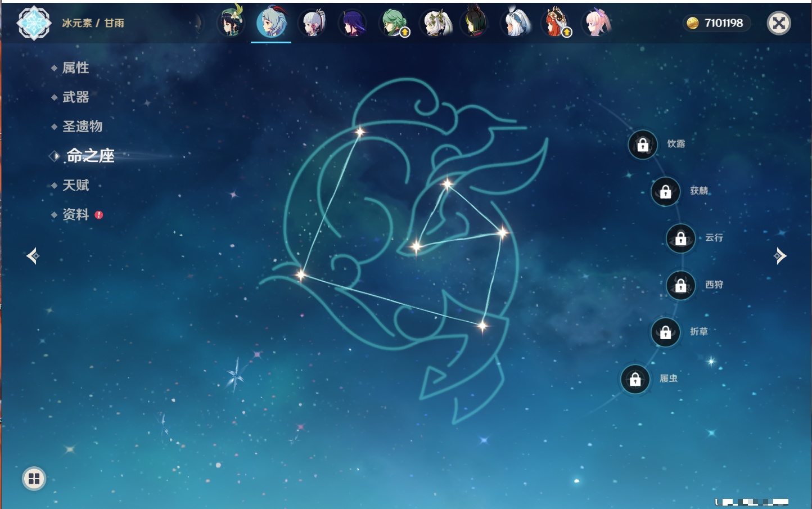The height and width of the screenshot is (509, 812).
Task: Click the 饮露 constellation label
Action: [x=676, y=144]
